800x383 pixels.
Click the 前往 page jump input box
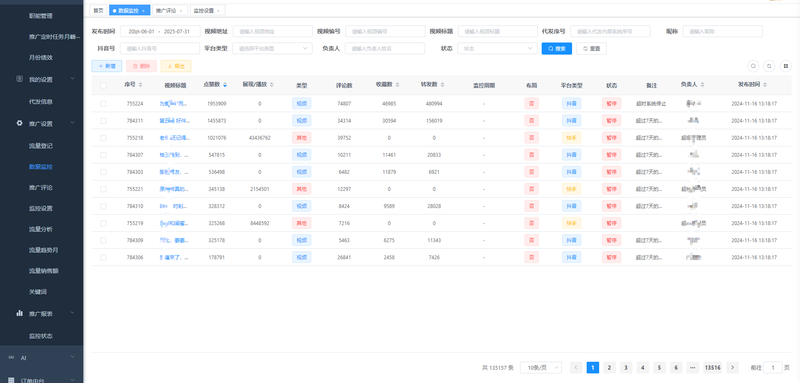(773, 367)
